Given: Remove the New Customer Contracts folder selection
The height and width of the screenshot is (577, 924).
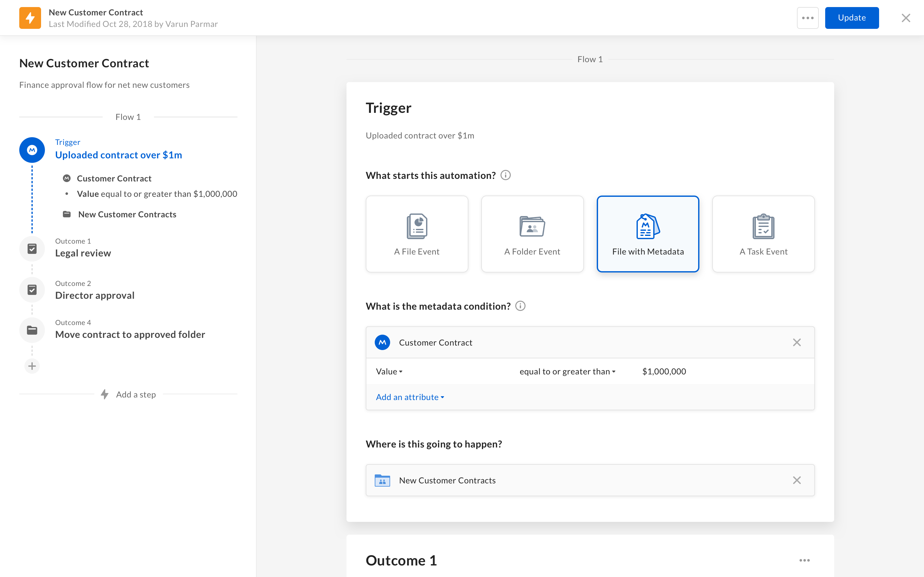Looking at the screenshot, I should pos(797,480).
